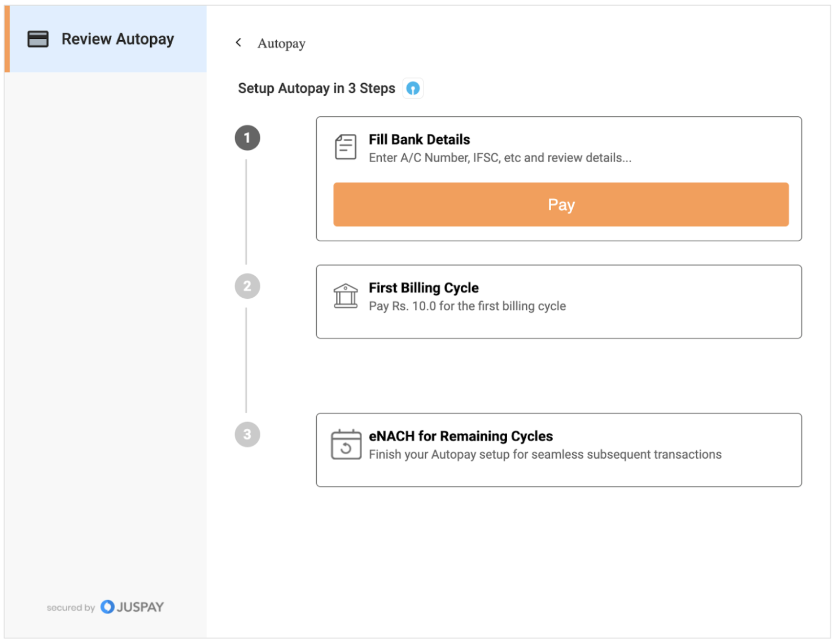The width and height of the screenshot is (838, 644).
Task: Click the Autopay header title
Action: coord(281,43)
